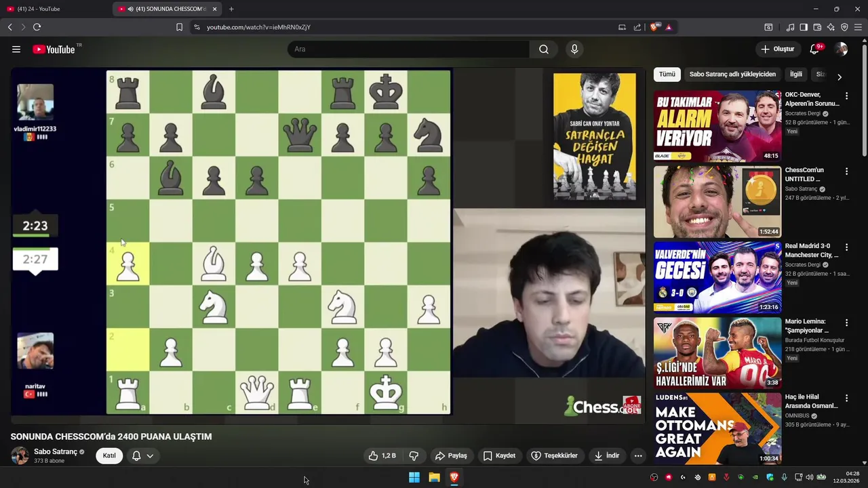The height and width of the screenshot is (488, 868).
Task: Open the taskbar volume control
Action: 810,477
